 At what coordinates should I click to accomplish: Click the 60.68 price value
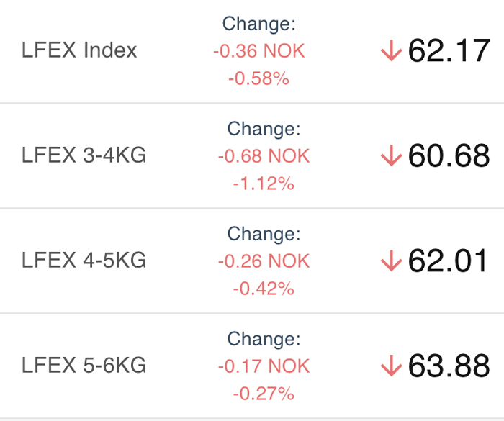point(449,155)
